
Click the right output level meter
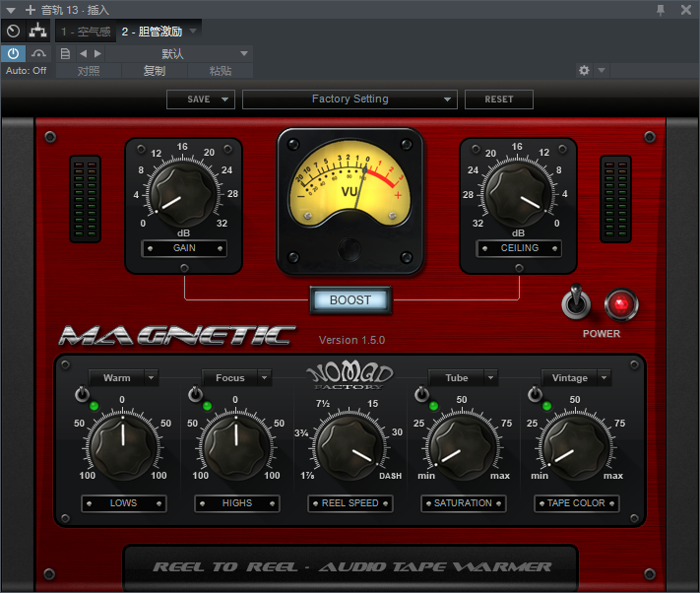pyautogui.click(x=615, y=199)
